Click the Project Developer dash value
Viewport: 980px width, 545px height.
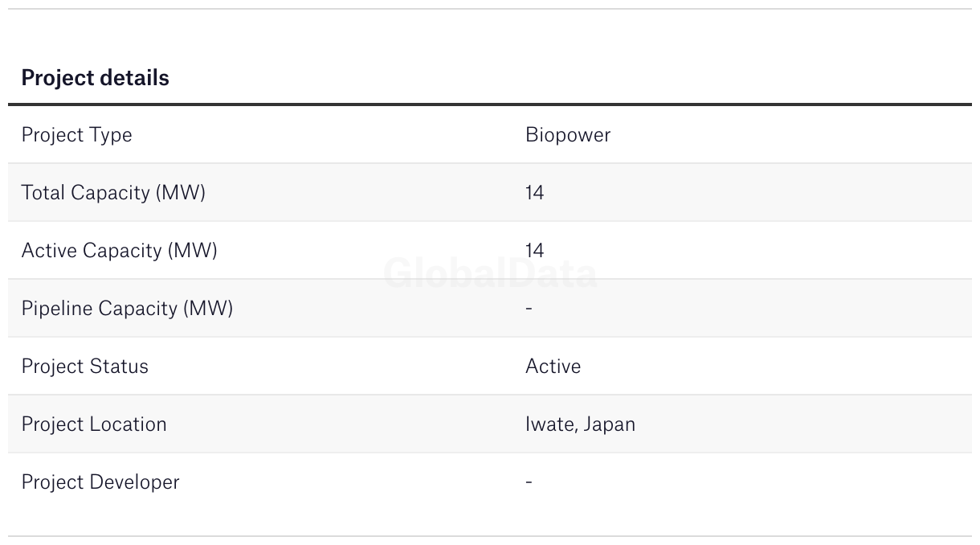pyautogui.click(x=529, y=482)
